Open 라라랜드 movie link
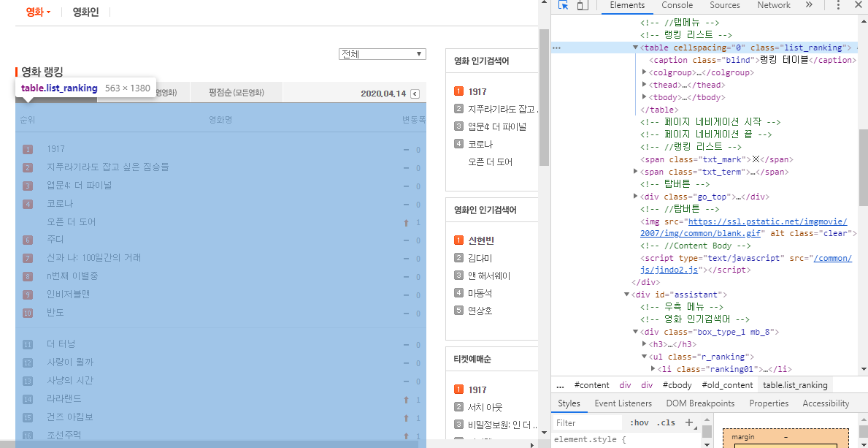Viewport: 868px width, 448px height. (64, 398)
